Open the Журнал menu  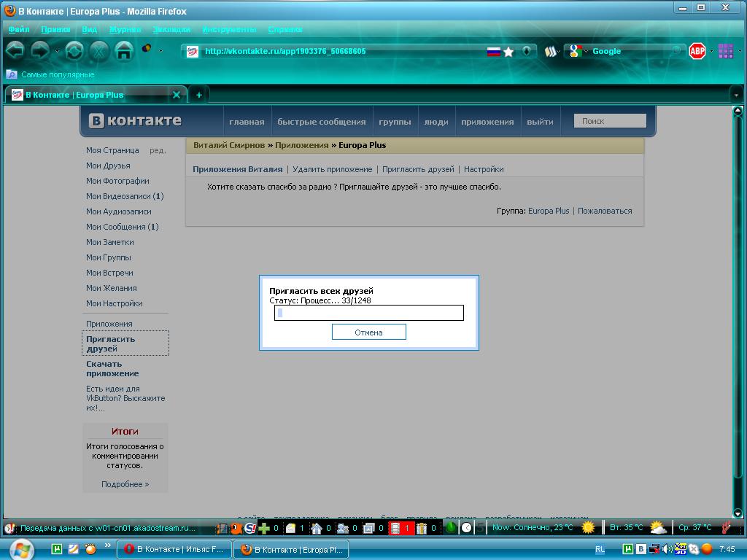[x=125, y=29]
